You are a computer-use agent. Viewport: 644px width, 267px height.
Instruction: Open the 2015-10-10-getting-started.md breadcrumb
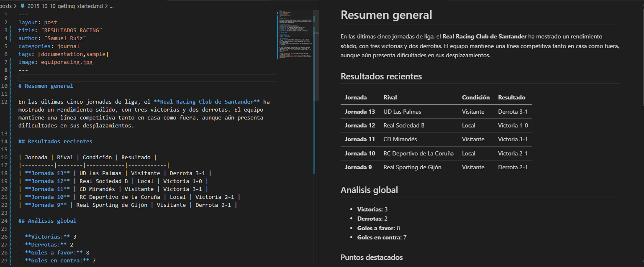coord(65,6)
